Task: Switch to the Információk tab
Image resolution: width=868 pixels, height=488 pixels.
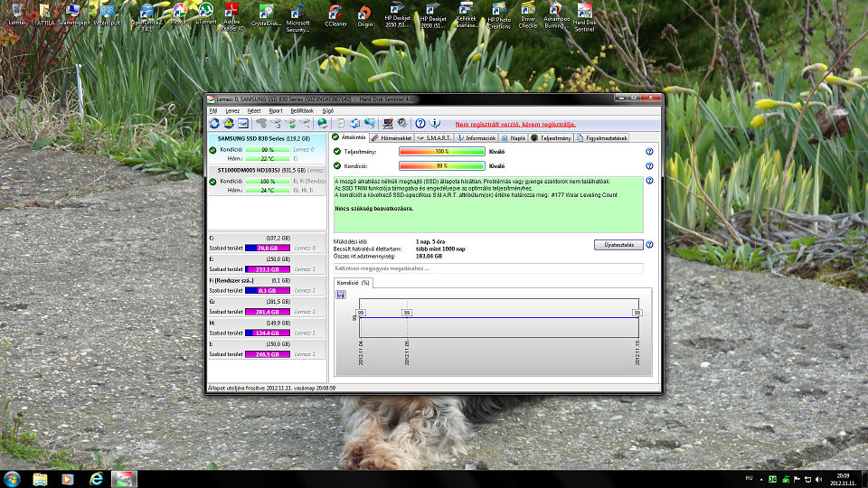Action: coord(476,137)
